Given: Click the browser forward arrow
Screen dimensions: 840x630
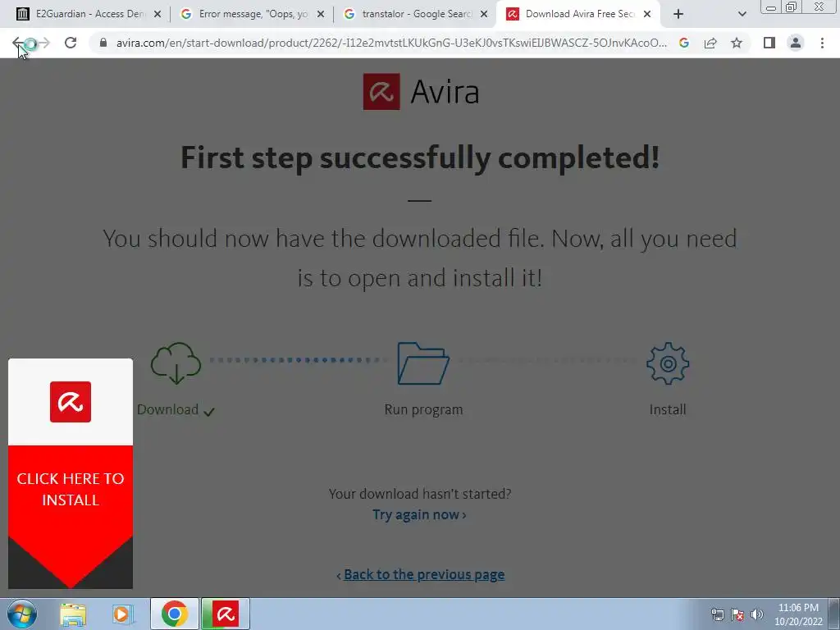Looking at the screenshot, I should pyautogui.click(x=43, y=43).
